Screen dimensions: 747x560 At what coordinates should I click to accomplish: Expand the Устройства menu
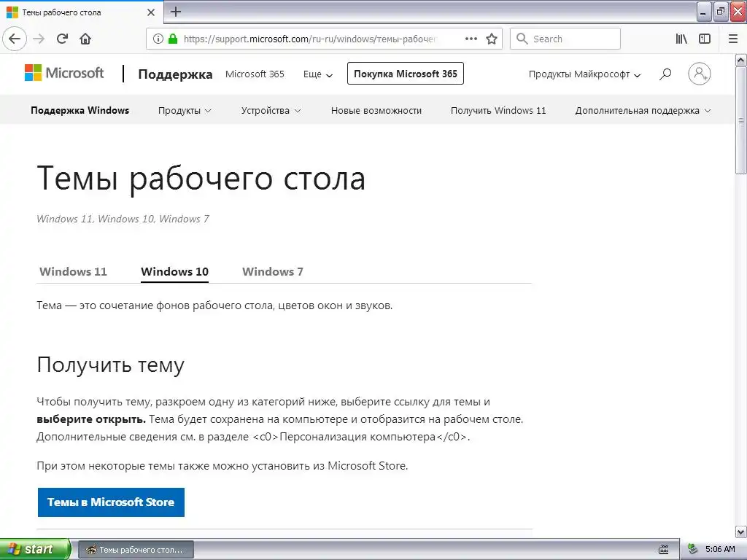coord(271,111)
